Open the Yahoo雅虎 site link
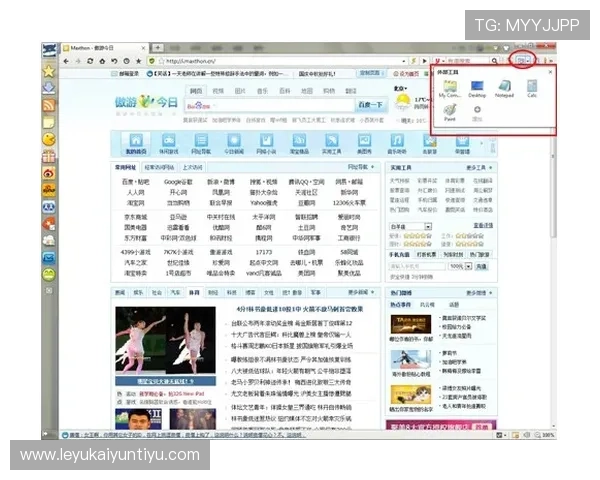Screen dimensions: 600x480 coord(264,203)
